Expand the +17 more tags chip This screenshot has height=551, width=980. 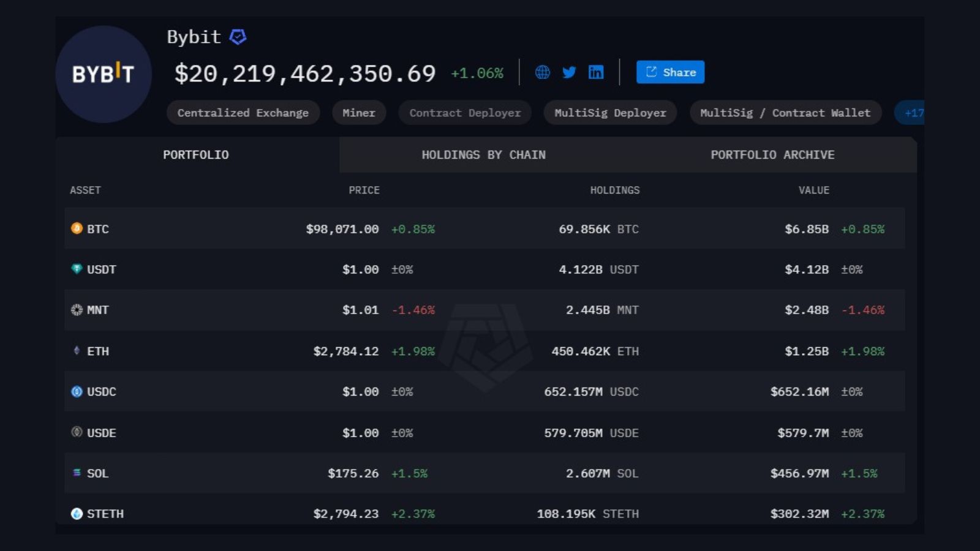[x=911, y=113]
